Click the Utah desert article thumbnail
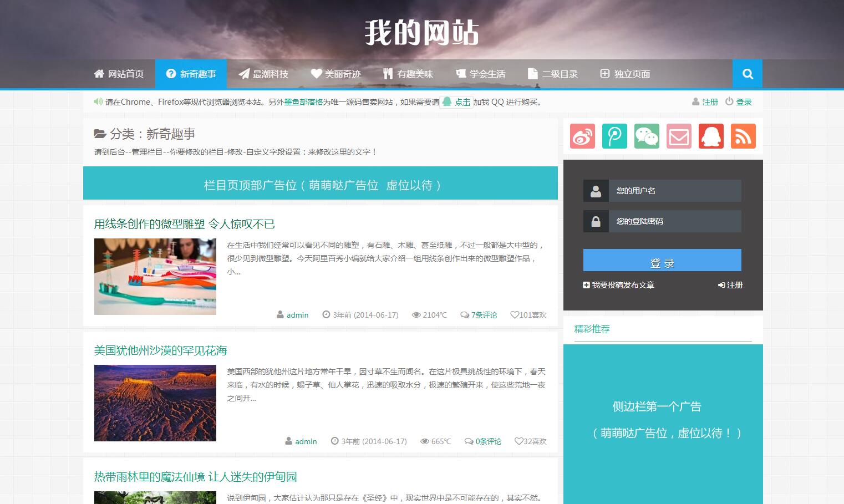This screenshot has height=504, width=844. click(155, 403)
